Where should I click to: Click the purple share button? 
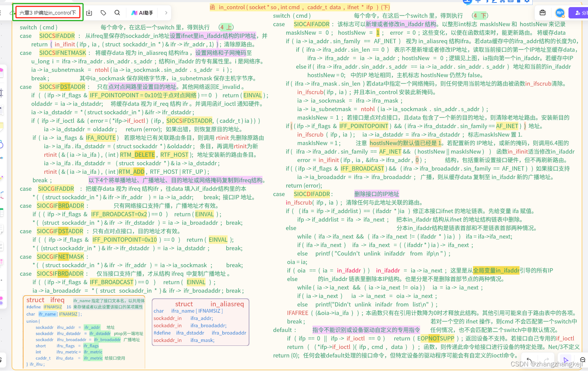pyautogui.click(x=579, y=13)
